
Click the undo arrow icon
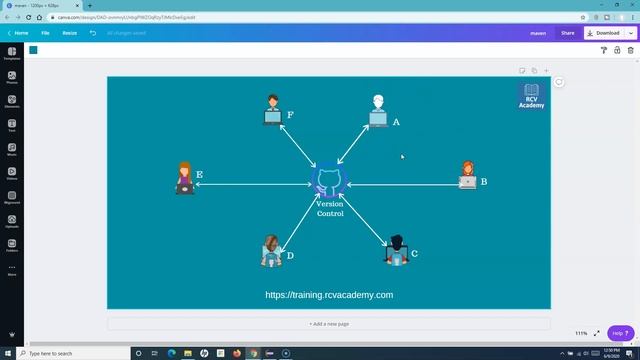pos(93,33)
